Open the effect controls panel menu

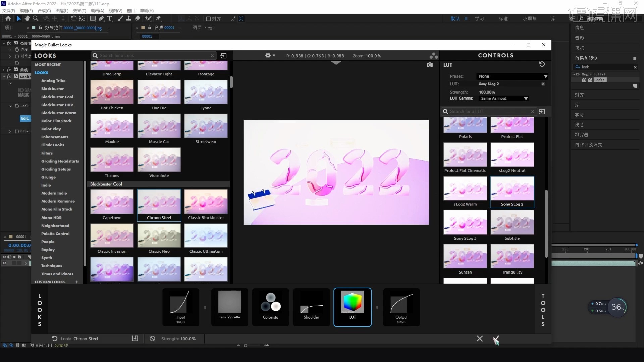tap(107, 28)
